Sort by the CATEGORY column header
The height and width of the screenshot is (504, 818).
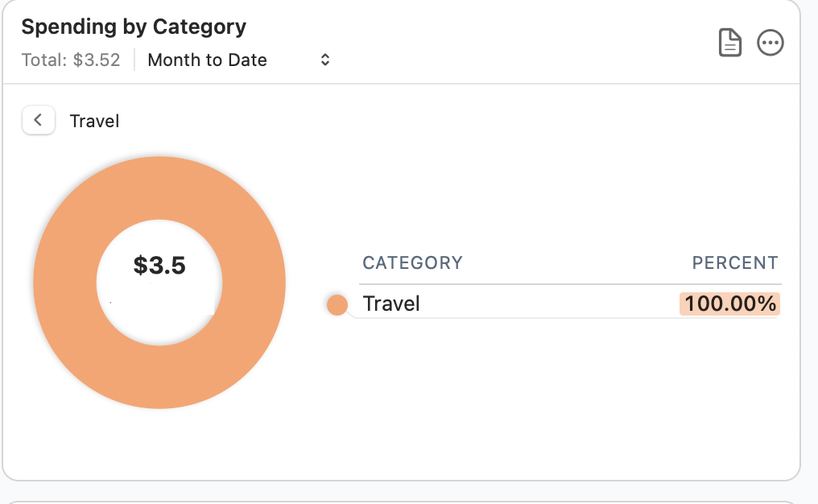point(412,262)
